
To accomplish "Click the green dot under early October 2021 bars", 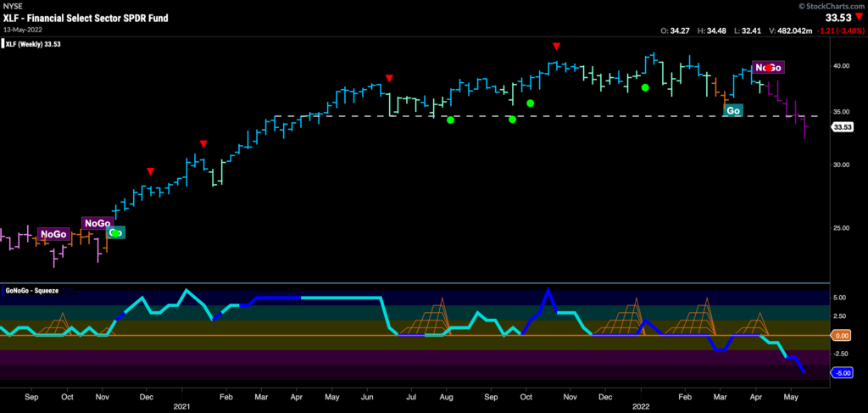I will [x=531, y=103].
